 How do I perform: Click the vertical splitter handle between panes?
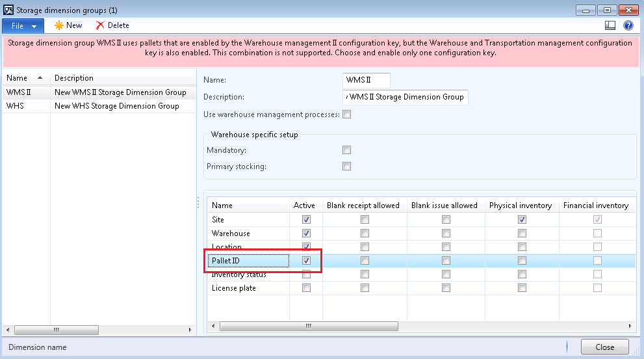click(x=198, y=204)
